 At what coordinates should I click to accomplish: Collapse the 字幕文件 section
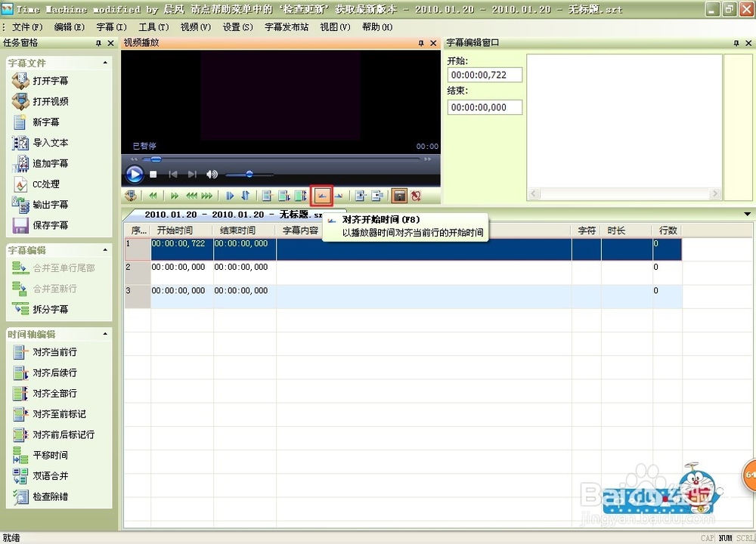point(105,63)
